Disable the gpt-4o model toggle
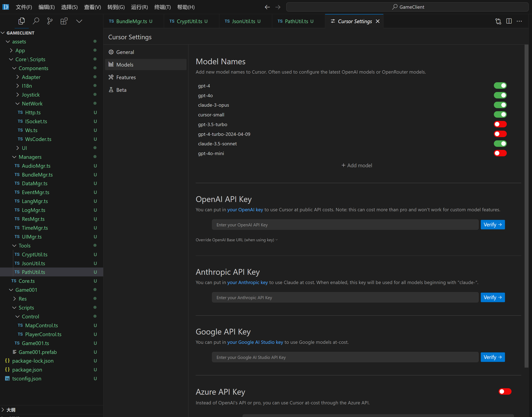This screenshot has width=532, height=417. pyautogui.click(x=500, y=95)
